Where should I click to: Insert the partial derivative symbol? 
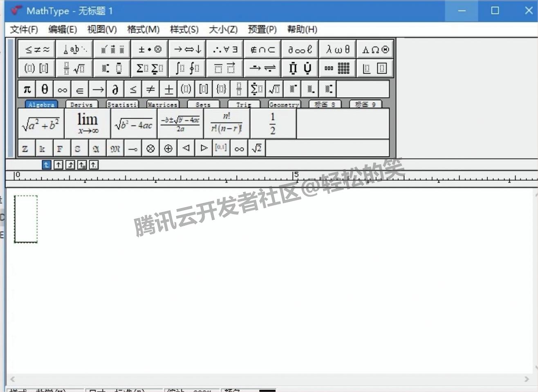click(115, 89)
